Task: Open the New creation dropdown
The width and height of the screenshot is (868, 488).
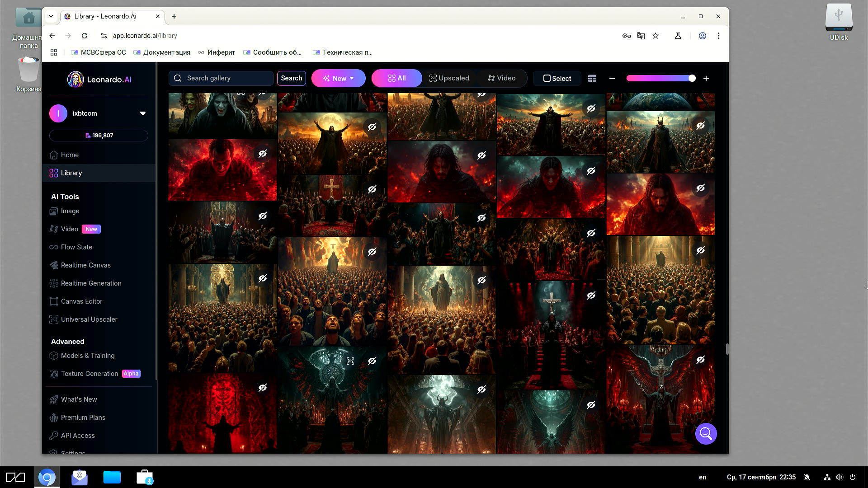Action: (339, 79)
